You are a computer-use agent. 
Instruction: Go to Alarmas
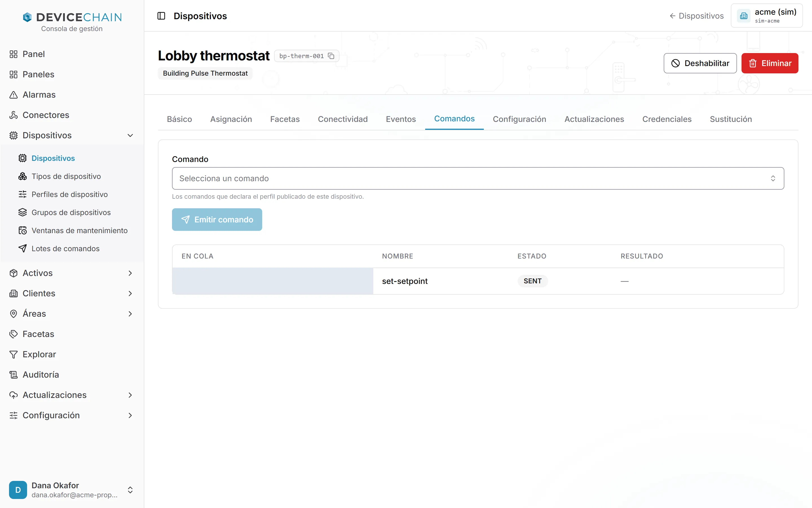(x=72, y=95)
